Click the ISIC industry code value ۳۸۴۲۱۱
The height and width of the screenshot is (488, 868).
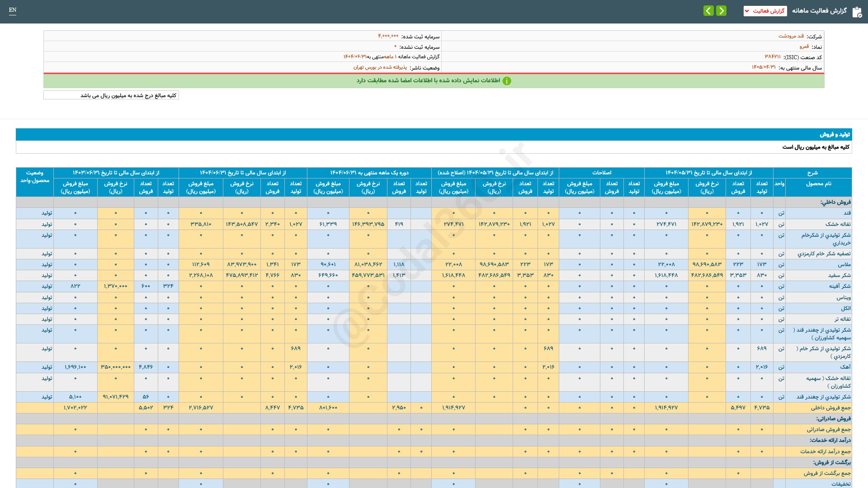point(772,57)
